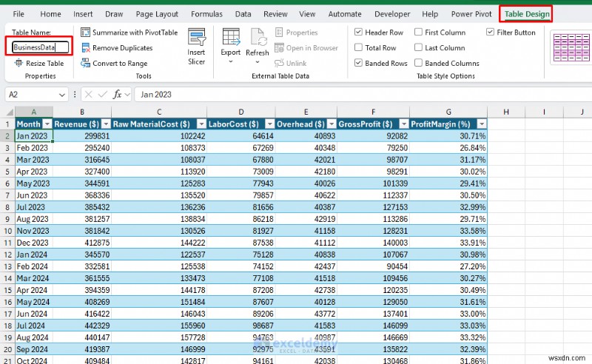Click the Automate tab
The width and height of the screenshot is (592, 364).
[x=345, y=14]
